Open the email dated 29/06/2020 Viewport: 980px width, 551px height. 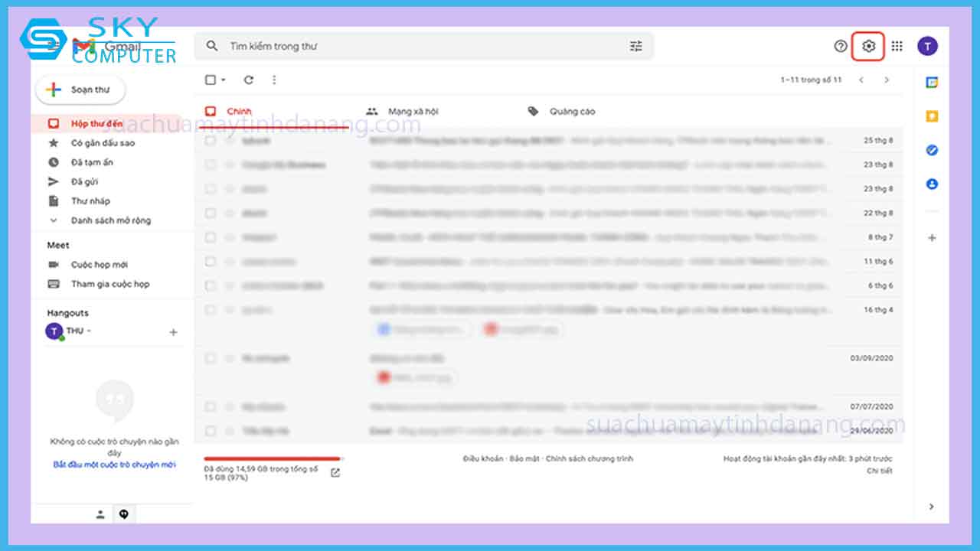point(550,431)
